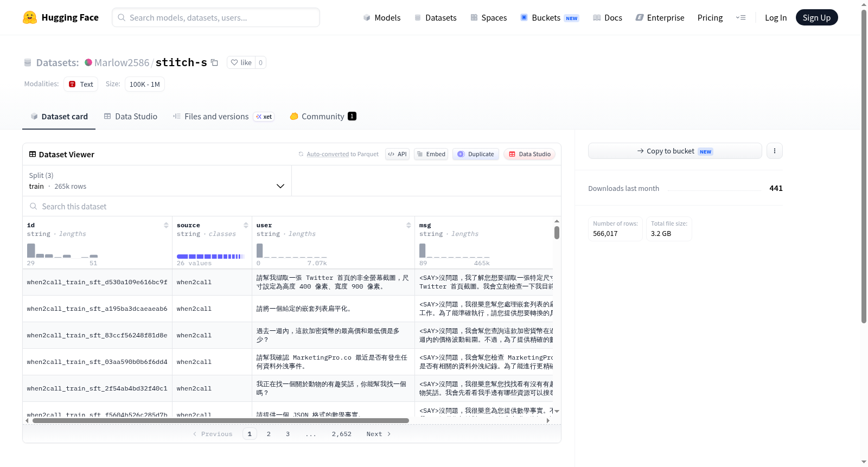This screenshot has height=467, width=868.
Task: Click the Total file size 3.2 GB box
Action: [x=669, y=229]
